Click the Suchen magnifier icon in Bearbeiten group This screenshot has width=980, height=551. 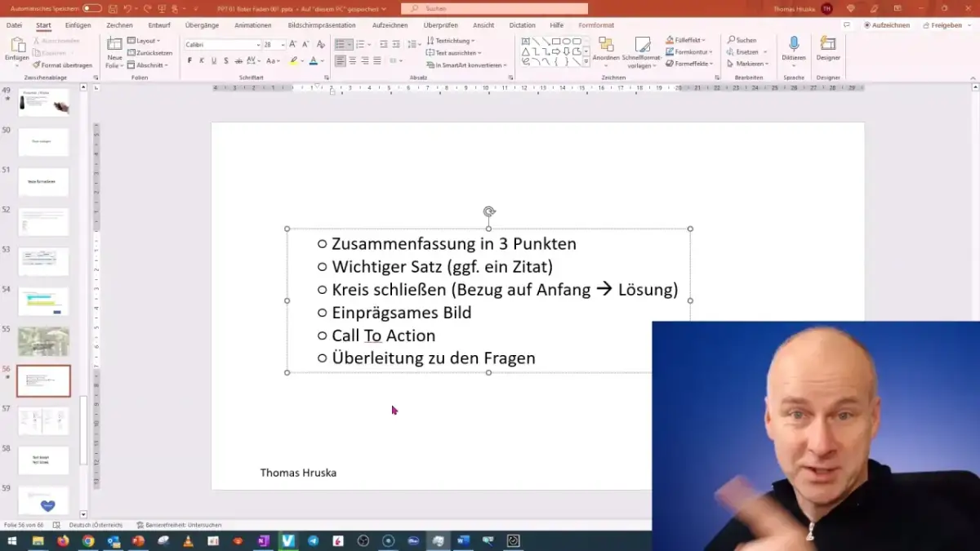[732, 39]
